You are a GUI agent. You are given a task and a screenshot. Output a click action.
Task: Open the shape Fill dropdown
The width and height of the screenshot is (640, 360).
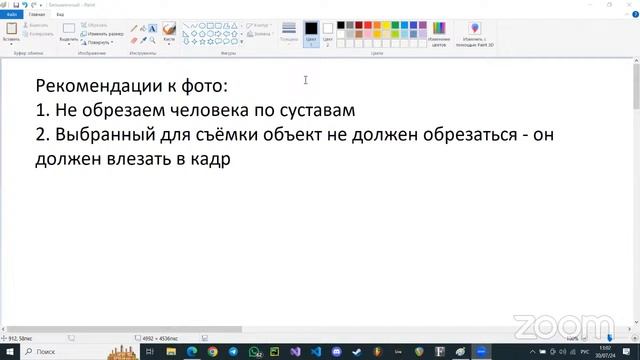pyautogui.click(x=260, y=34)
